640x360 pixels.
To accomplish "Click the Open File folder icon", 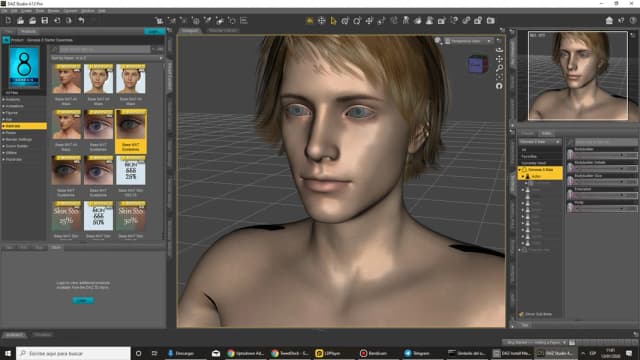I will (20, 20).
